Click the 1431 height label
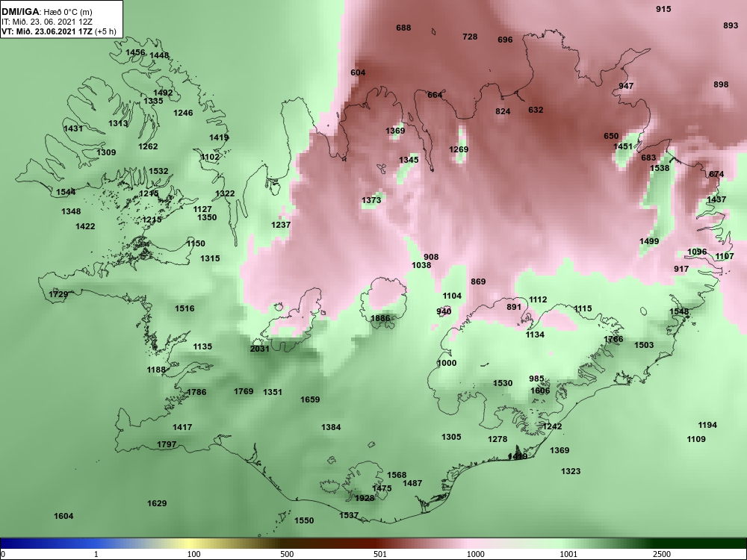747x560 pixels. [x=73, y=128]
